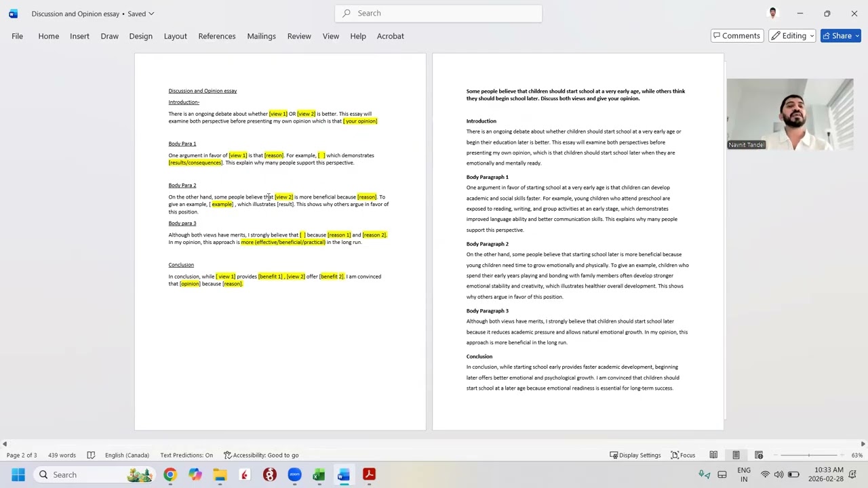868x488 pixels.
Task: Open the clock showing 10:33 AM
Action: click(825, 474)
